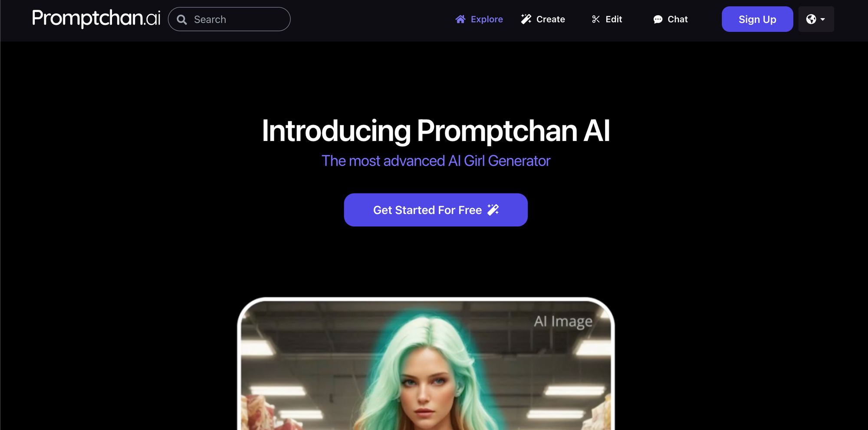Click the AI Image label on preview

[x=563, y=322]
